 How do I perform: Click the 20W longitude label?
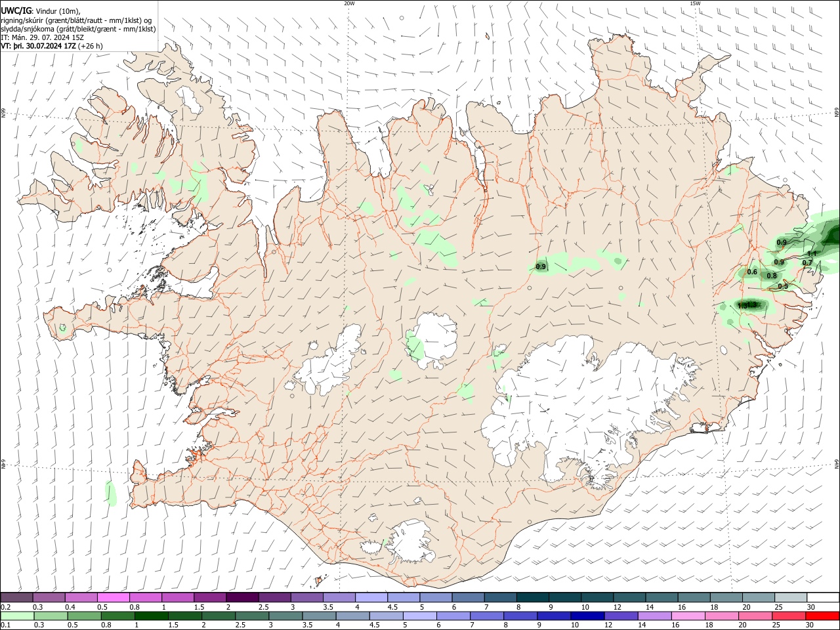[349, 3]
